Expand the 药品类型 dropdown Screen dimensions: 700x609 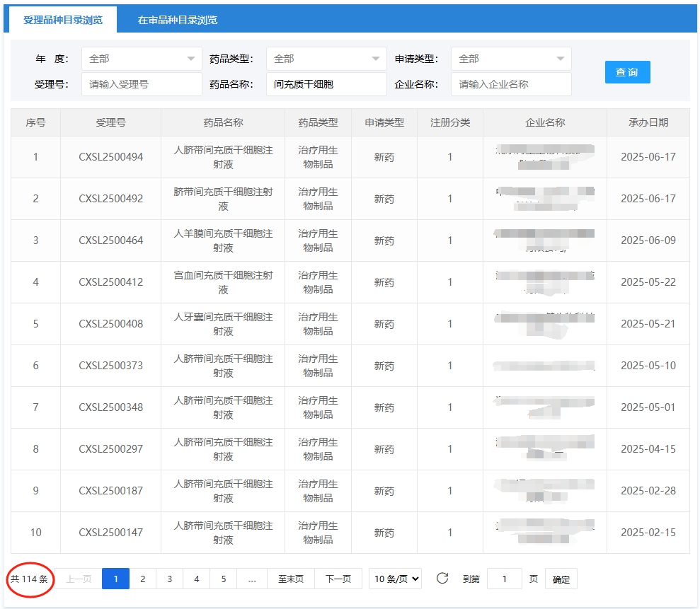click(326, 59)
